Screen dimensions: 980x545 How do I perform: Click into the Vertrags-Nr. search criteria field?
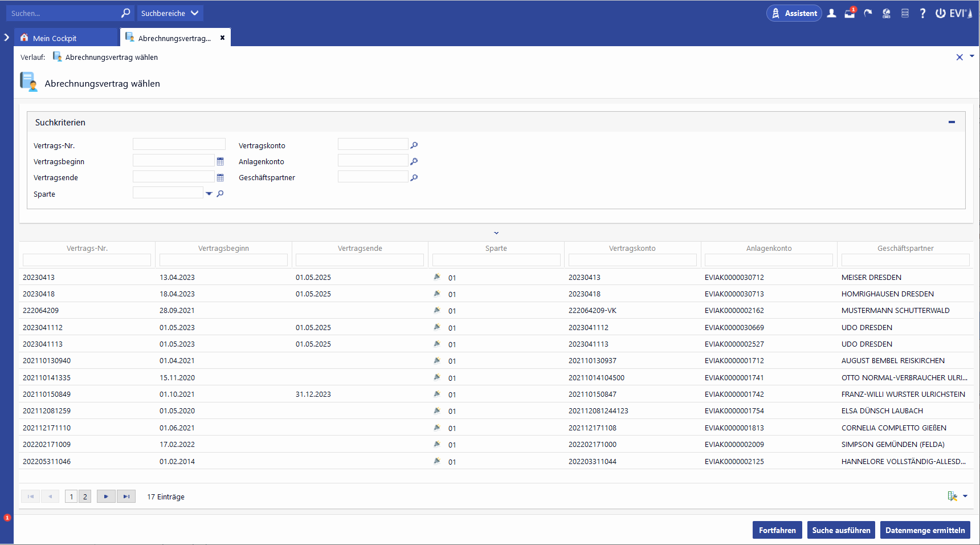point(179,145)
